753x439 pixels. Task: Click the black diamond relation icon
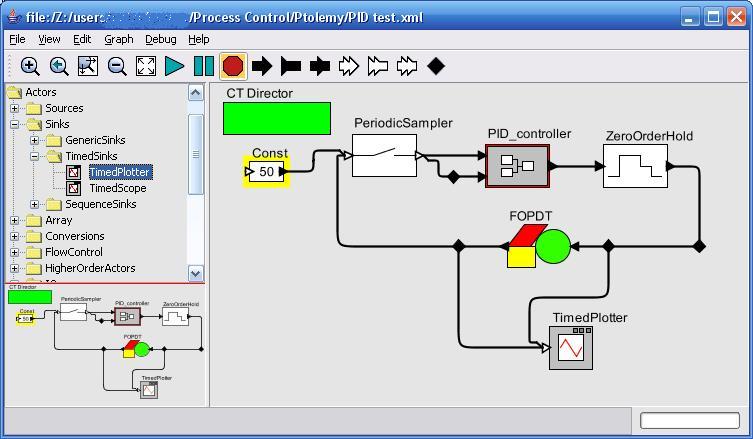(436, 66)
